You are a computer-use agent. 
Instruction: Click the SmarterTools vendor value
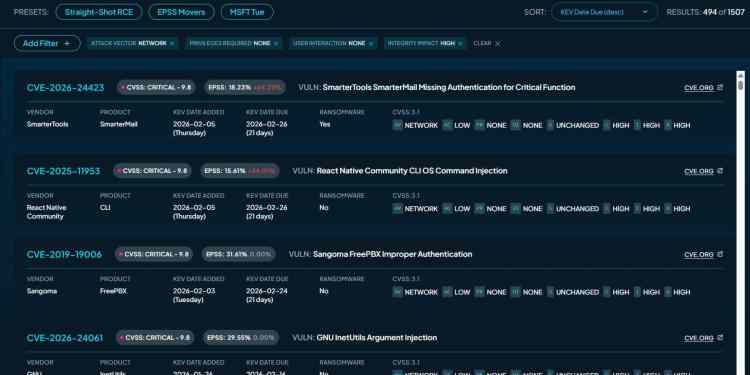[47, 124]
